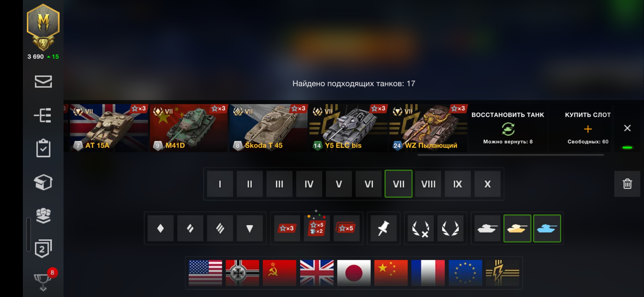This screenshot has height=297, width=644.
Task: Select the China flag nation filter
Action: tap(391, 273)
